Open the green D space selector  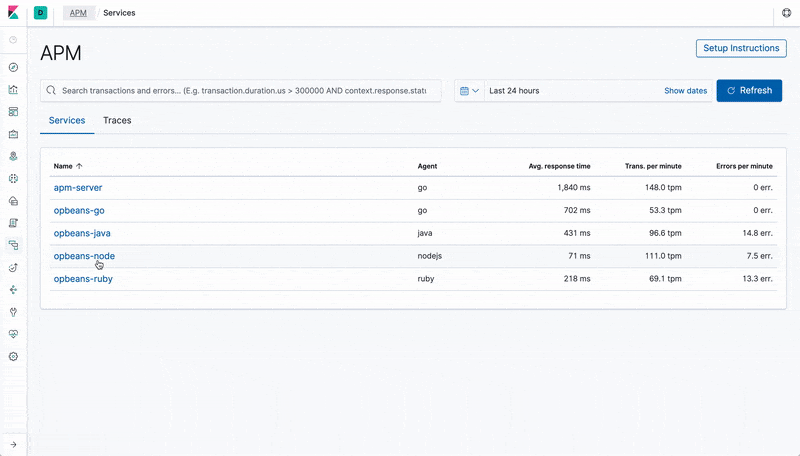[40, 13]
